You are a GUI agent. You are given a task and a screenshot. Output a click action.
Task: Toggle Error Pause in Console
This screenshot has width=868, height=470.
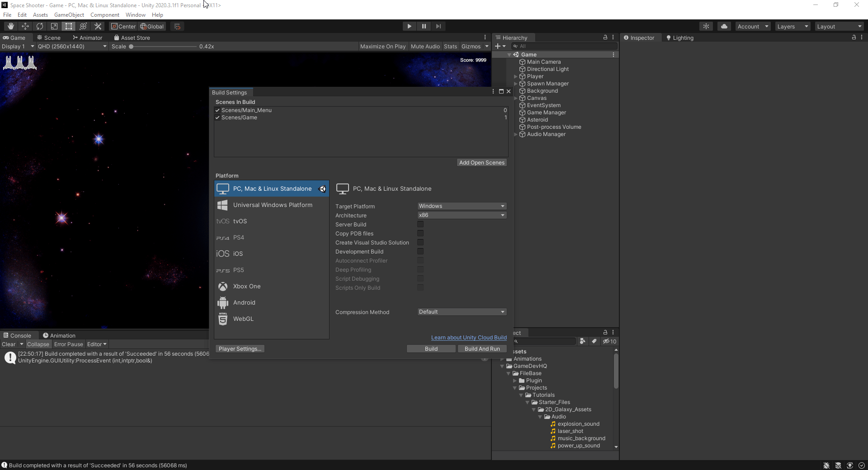(69, 344)
